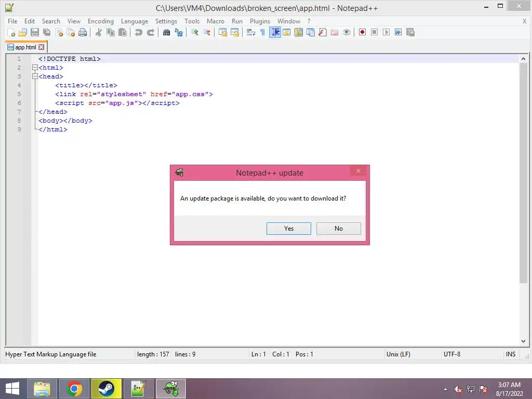The width and height of the screenshot is (532, 399).
Task: Click the Save toolbar icon
Action: click(35, 32)
